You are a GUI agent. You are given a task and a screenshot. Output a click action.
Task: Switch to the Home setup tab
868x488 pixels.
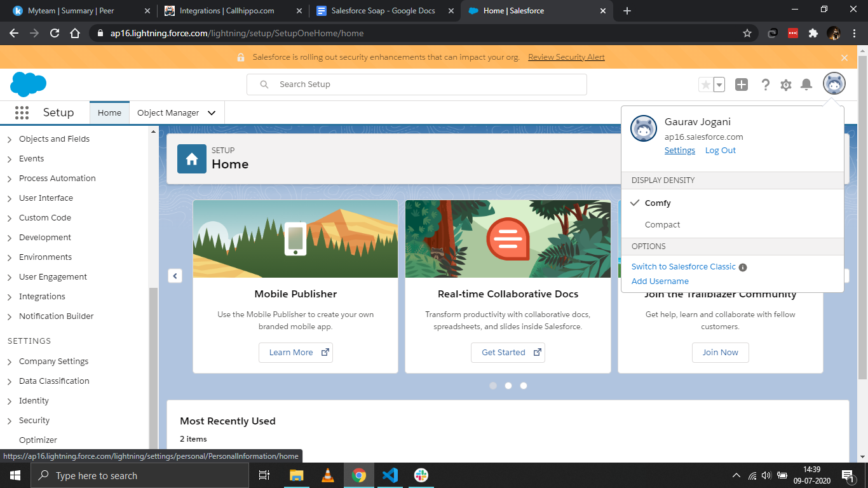(x=109, y=112)
